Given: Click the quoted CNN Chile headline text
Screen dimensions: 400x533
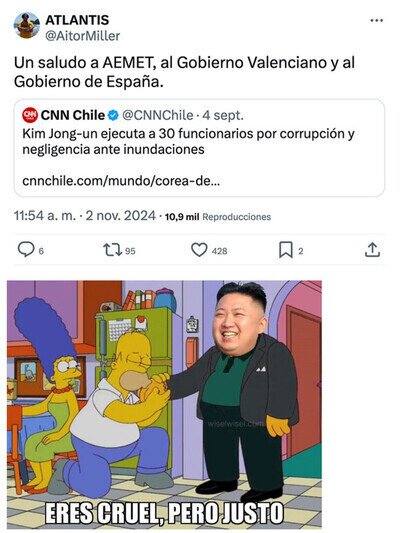Looking at the screenshot, I should click(x=188, y=141).
